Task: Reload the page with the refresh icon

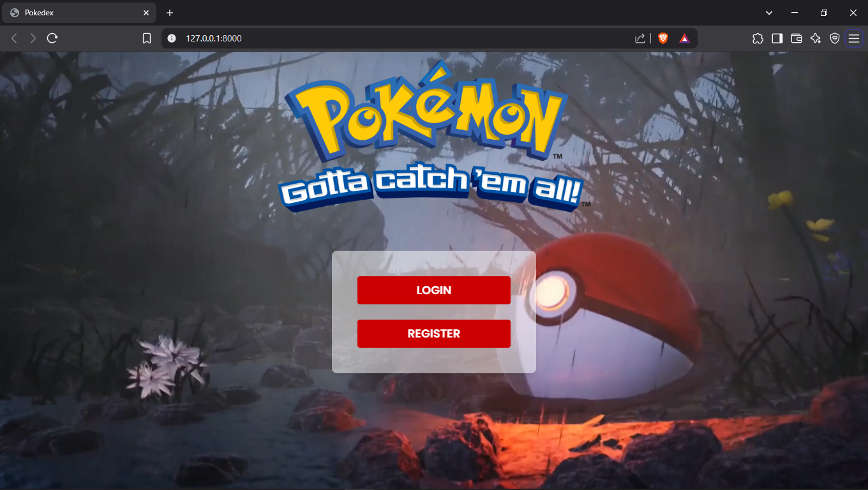Action: [52, 38]
